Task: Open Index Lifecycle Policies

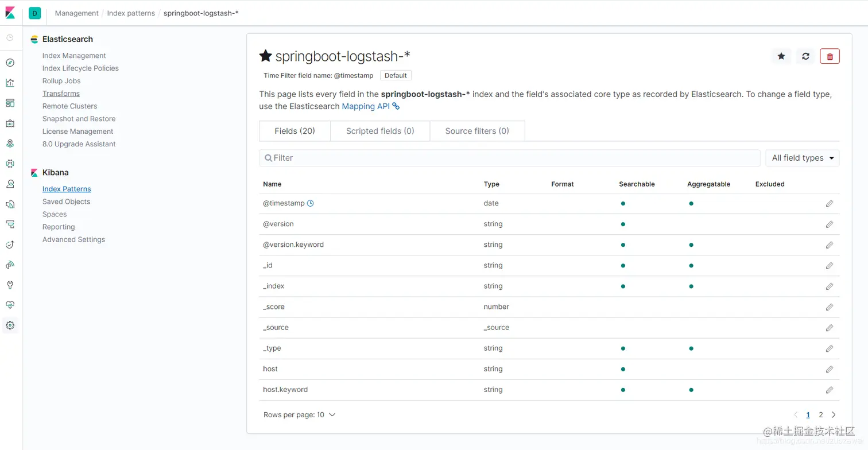Action: (x=80, y=68)
